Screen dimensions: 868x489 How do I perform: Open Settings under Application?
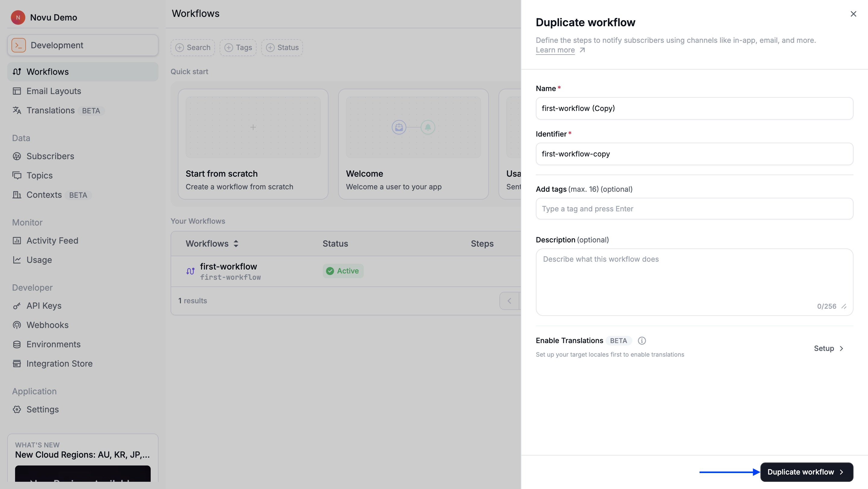point(42,409)
